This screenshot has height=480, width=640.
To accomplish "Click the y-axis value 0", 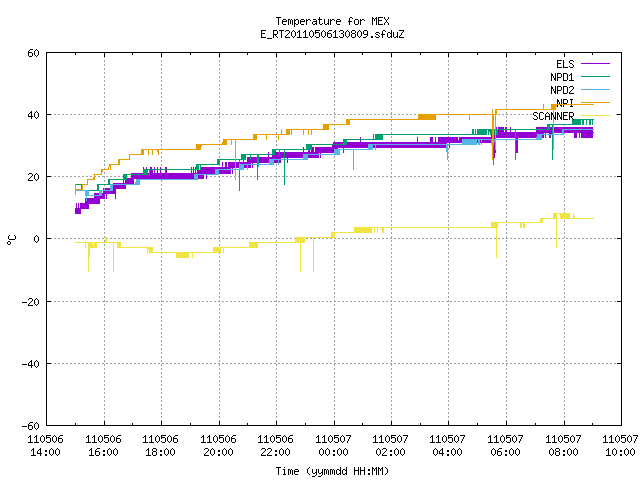I will coord(37,239).
